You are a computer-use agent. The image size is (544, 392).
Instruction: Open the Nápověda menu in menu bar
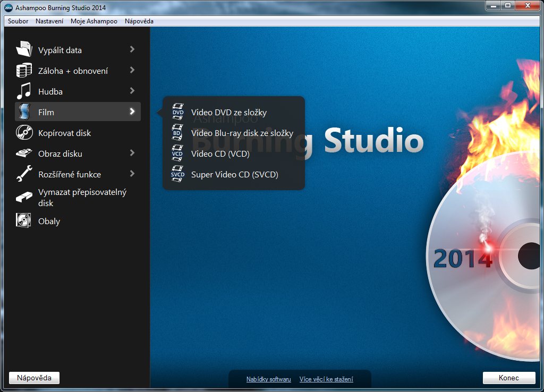[139, 21]
